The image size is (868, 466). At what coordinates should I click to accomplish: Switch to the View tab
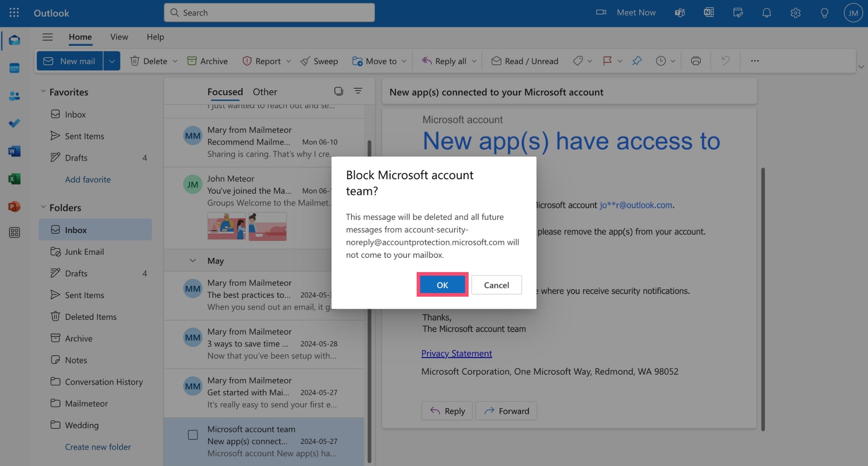pyautogui.click(x=119, y=37)
